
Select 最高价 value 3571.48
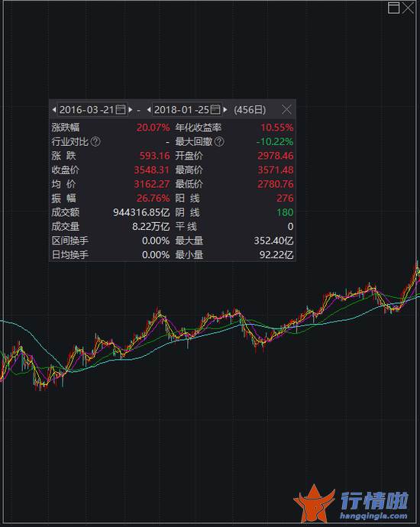pos(275,170)
